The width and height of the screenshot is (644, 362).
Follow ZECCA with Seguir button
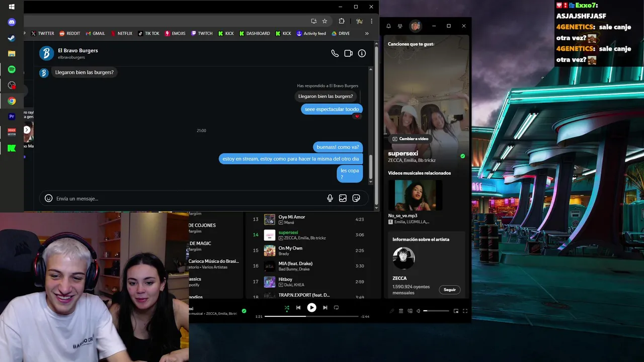(x=450, y=290)
